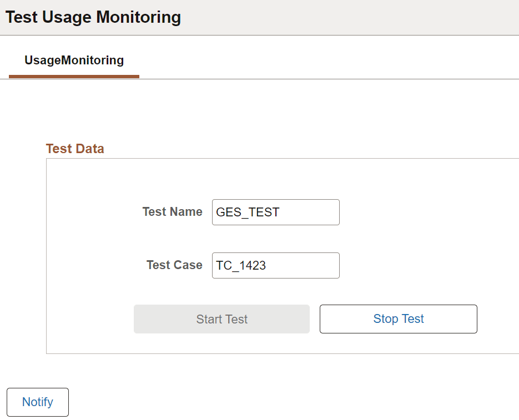Click the disabled Start Test button
This screenshot has height=420, width=519.
[x=221, y=318]
